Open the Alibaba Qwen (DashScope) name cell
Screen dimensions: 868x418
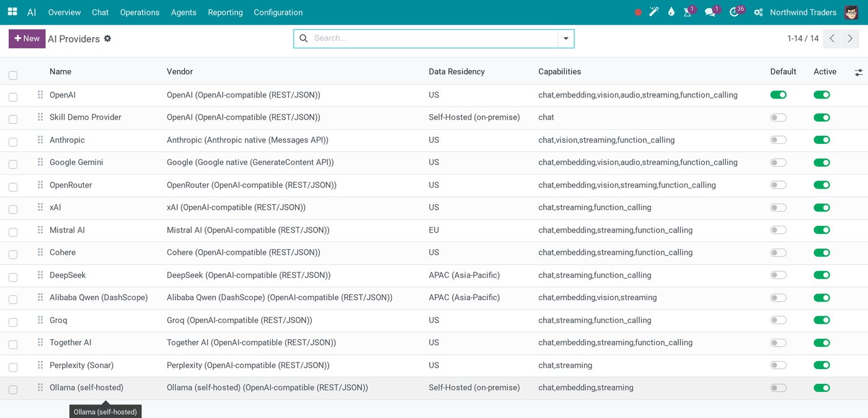(99, 298)
